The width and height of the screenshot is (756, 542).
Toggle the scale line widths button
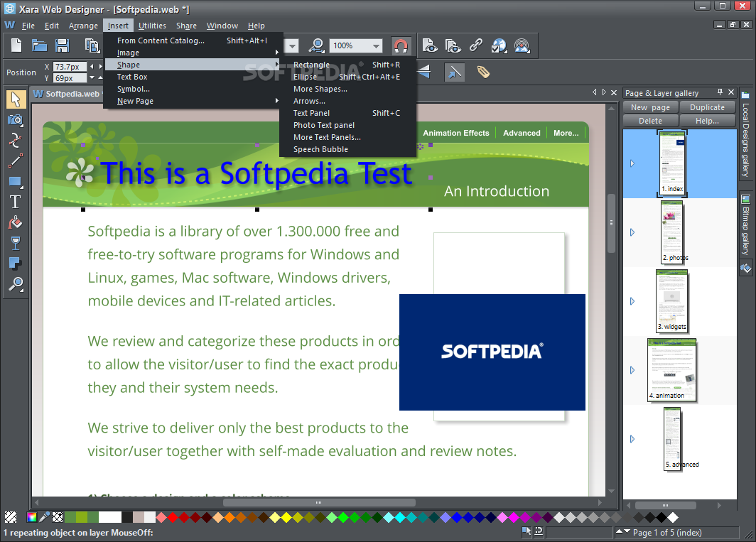pos(454,72)
